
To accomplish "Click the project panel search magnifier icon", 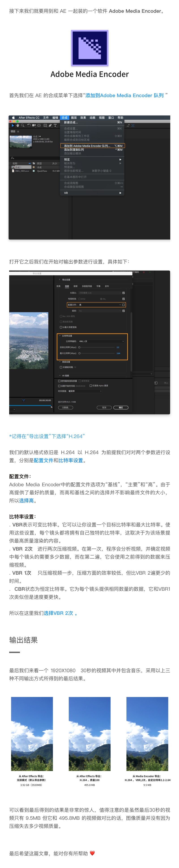I will tap(13, 158).
